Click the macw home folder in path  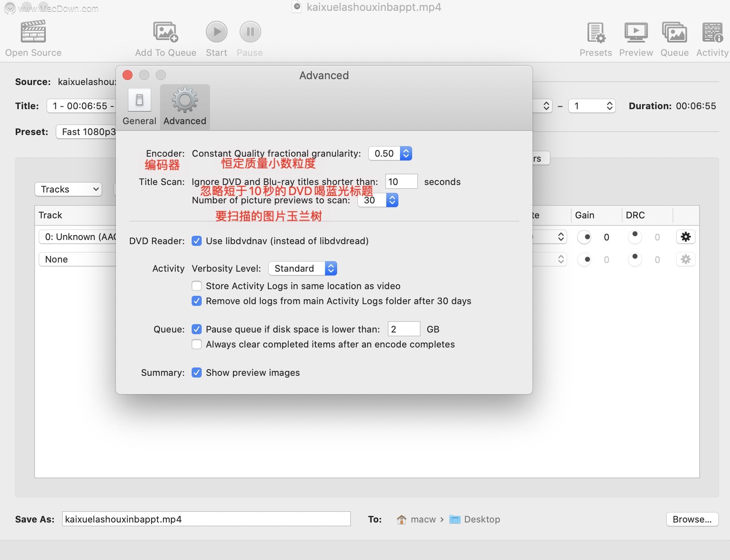coord(416,519)
